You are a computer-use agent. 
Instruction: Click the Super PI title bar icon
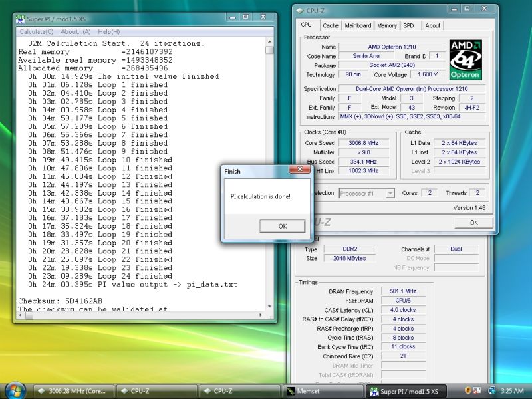pos(21,19)
